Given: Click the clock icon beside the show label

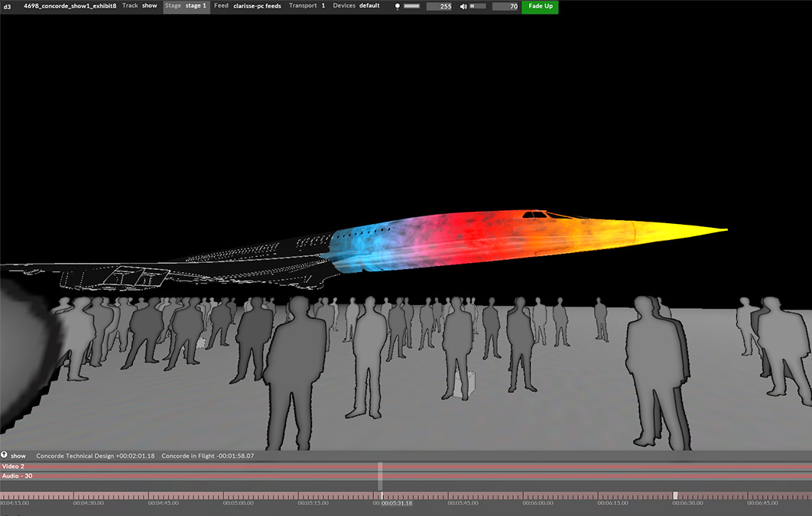Looking at the screenshot, I should (4, 455).
